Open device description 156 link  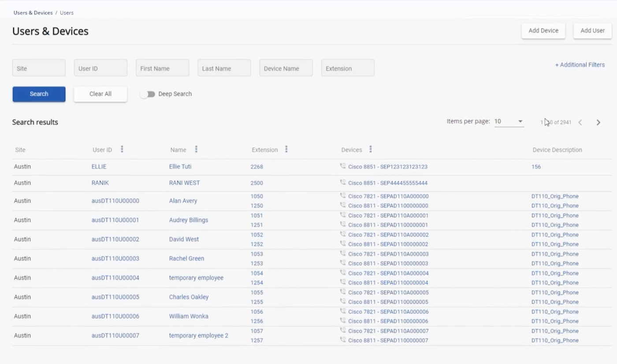click(x=536, y=167)
